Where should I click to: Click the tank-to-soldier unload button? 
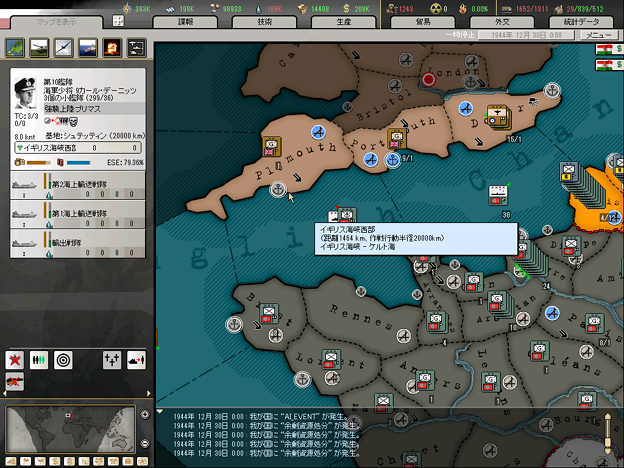pyautogui.click(x=136, y=360)
